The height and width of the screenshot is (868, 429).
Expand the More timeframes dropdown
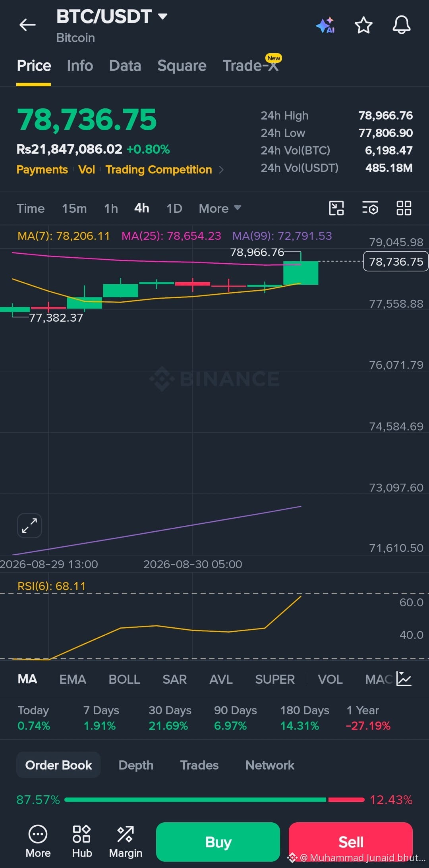pyautogui.click(x=220, y=208)
